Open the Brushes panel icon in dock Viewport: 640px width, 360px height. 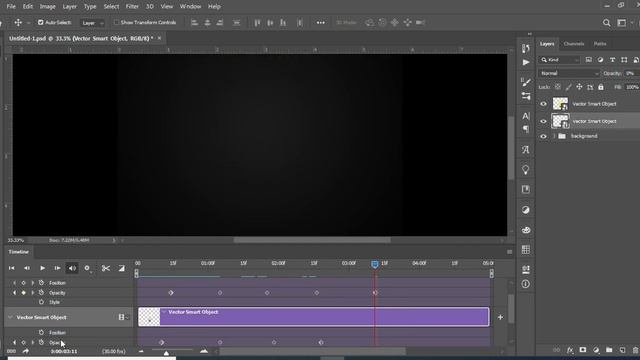click(x=526, y=82)
